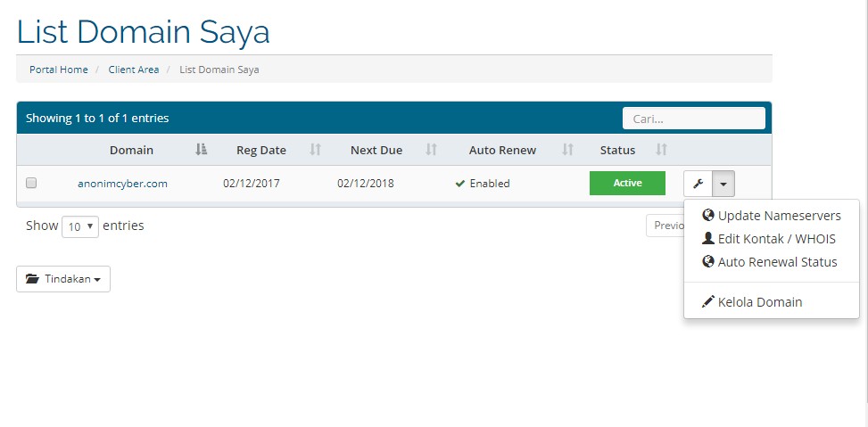The height and width of the screenshot is (427, 868).
Task: Click the Domain column sort icon
Action: pos(202,150)
